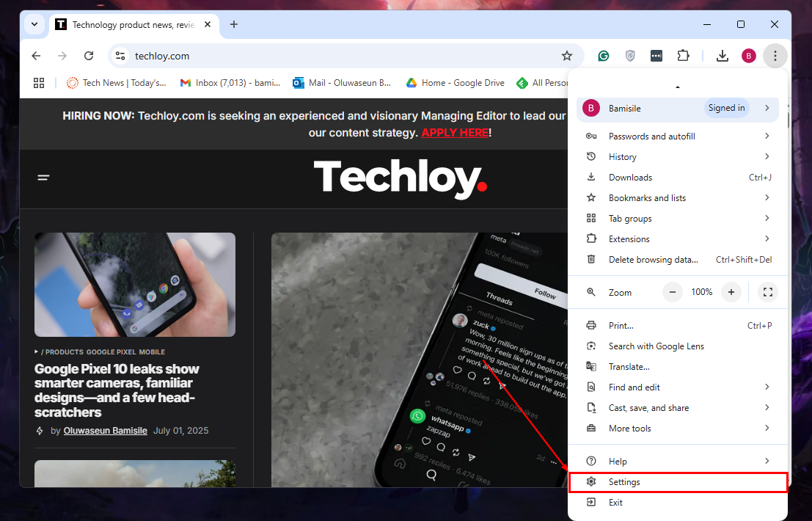Close the Technology product news tab
This screenshot has height=521, width=812.
click(x=207, y=24)
